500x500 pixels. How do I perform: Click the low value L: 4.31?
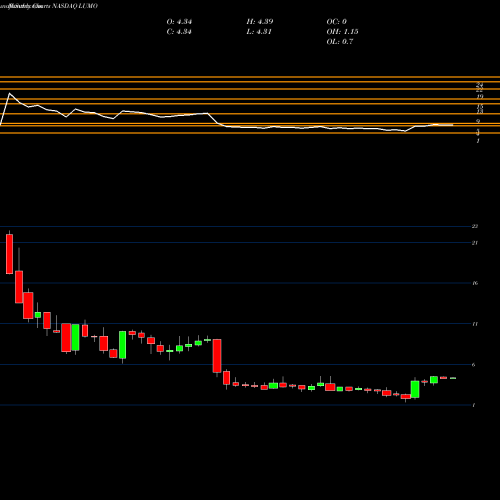point(259,32)
